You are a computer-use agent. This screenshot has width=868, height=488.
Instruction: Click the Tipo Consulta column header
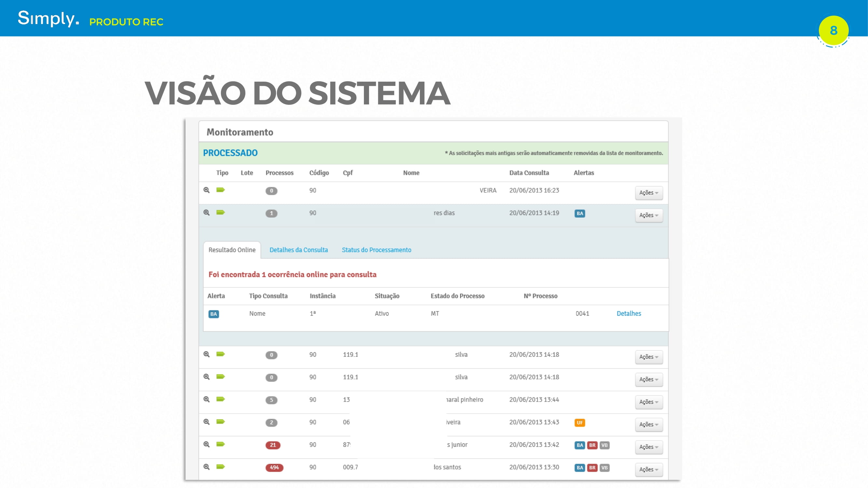click(268, 296)
